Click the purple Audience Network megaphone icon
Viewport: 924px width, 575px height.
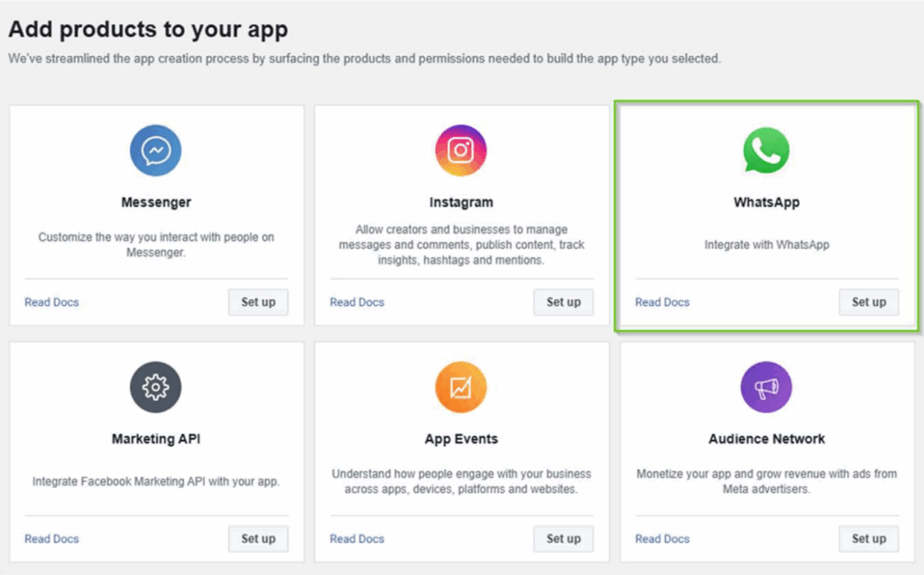pyautogui.click(x=766, y=387)
